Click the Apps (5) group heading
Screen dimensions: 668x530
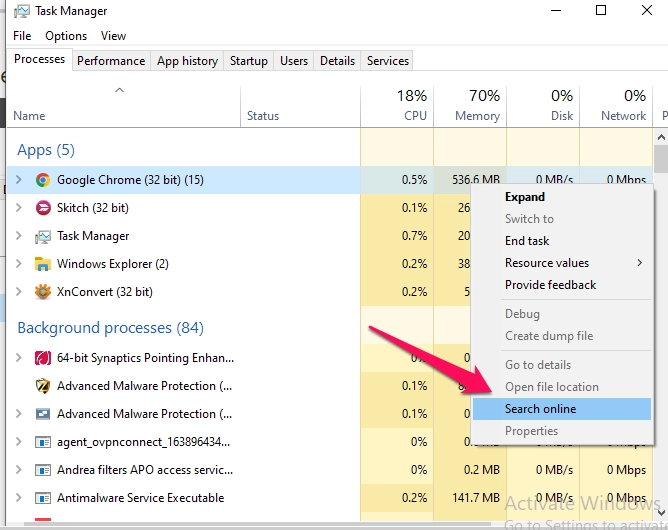[46, 150]
